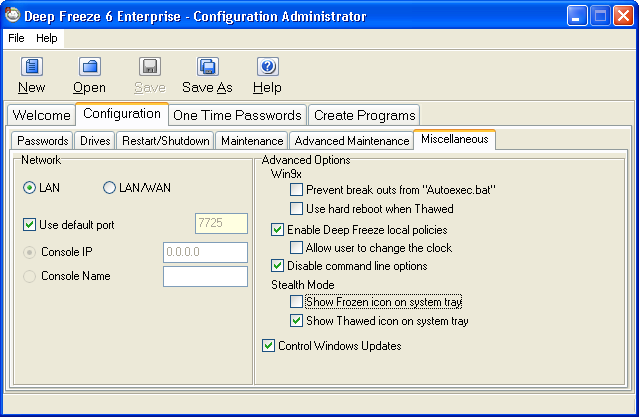Enable Show Frozen icon on system tray

coord(296,302)
